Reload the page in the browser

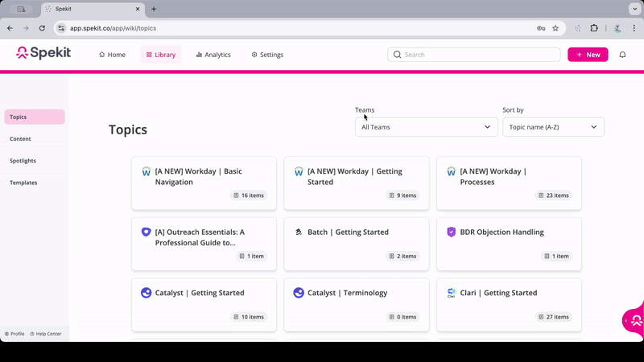click(x=42, y=28)
